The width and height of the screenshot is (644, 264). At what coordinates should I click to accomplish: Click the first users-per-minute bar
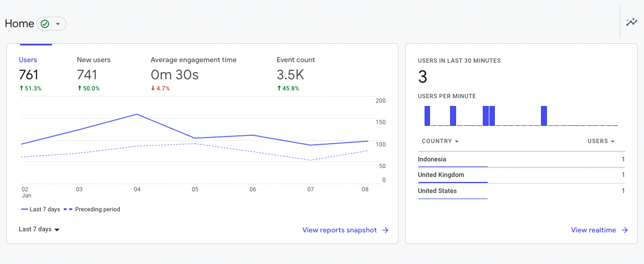(427, 116)
